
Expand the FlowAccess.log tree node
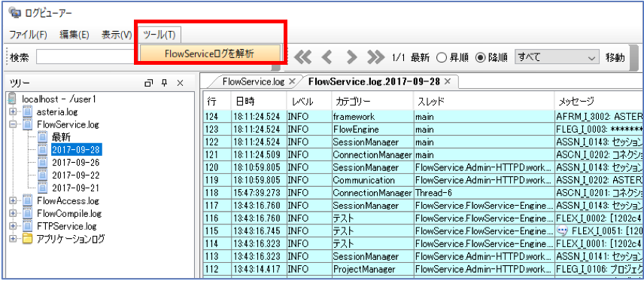(13, 201)
